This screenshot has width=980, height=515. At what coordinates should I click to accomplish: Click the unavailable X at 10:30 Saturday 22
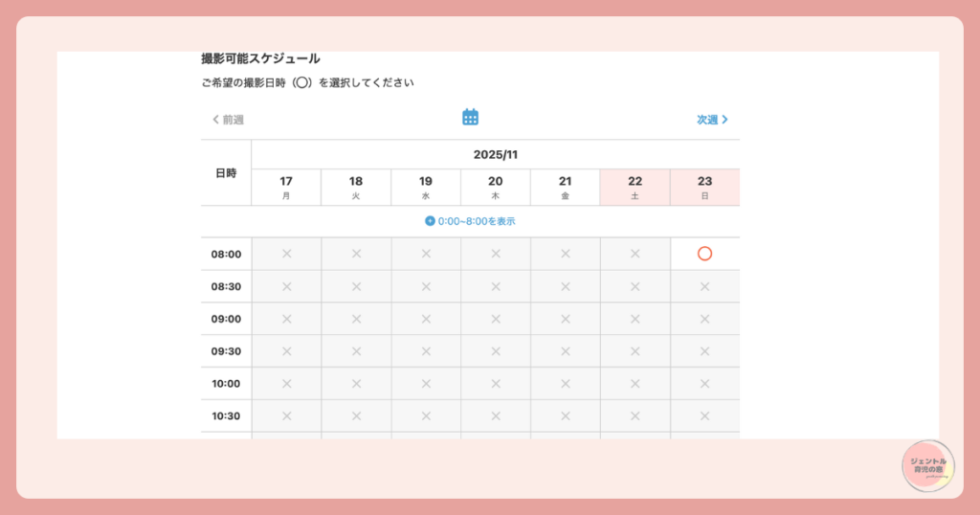click(635, 416)
